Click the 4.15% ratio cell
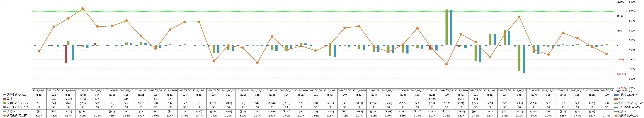The image size is (644, 118). 83,116
